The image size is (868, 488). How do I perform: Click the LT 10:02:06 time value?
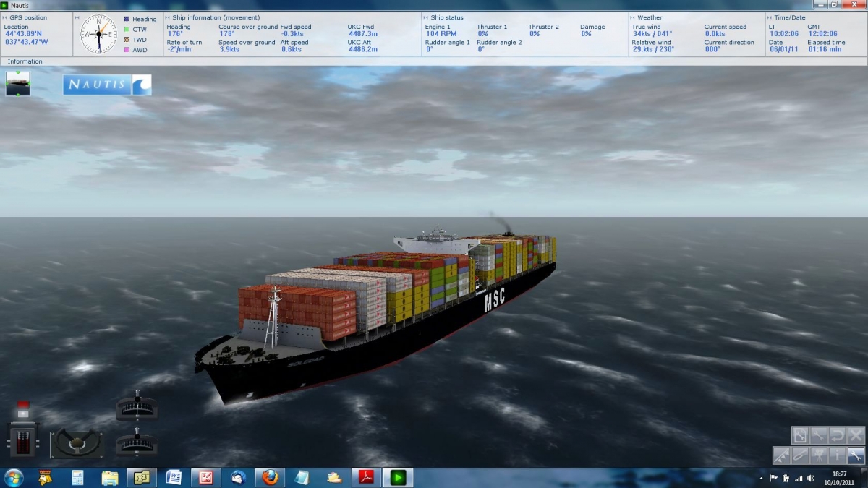click(x=783, y=34)
